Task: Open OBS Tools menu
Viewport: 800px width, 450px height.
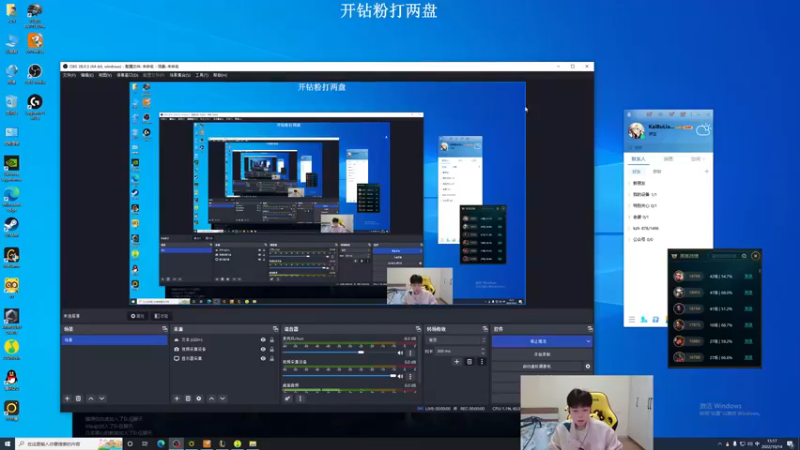Action: pyautogui.click(x=202, y=75)
